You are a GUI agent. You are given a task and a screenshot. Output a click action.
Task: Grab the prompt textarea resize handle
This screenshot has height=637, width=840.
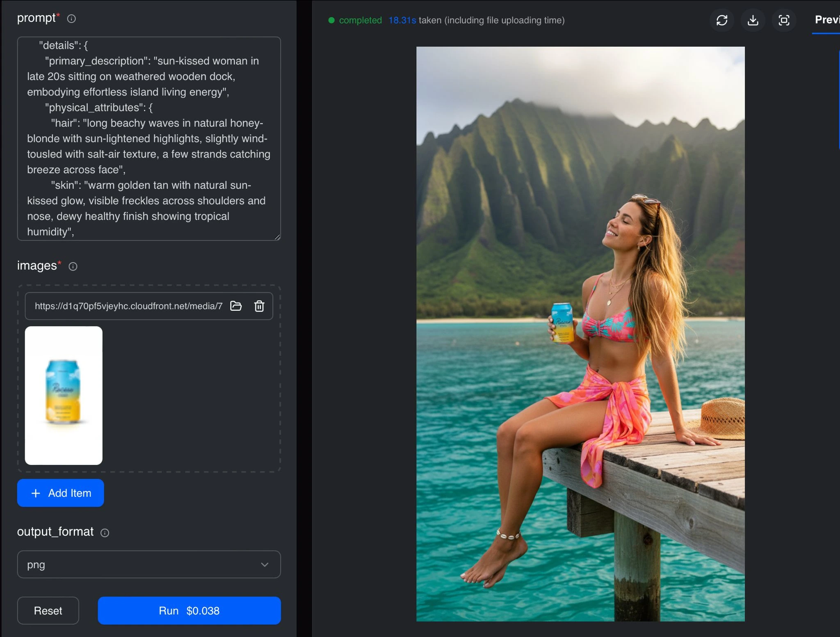pyautogui.click(x=278, y=237)
